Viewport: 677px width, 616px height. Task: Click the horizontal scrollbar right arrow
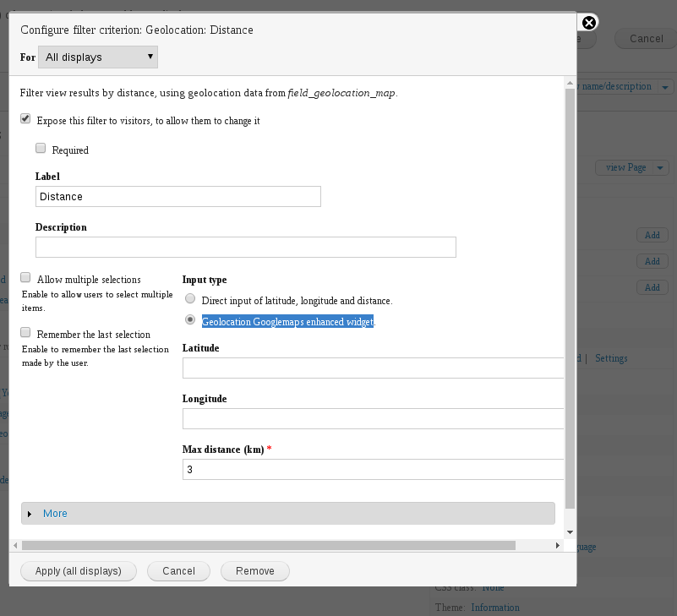[x=557, y=546]
